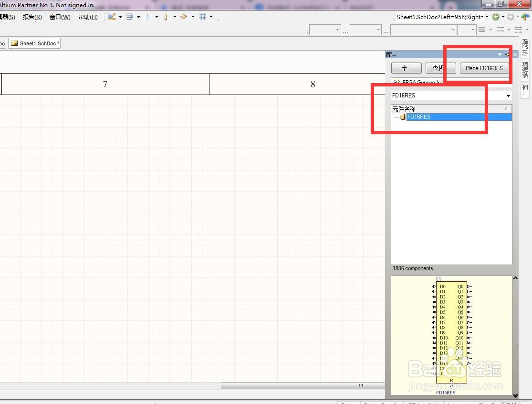Expand the simulation sources dropdown arrow
Image resolution: width=532 pixels, height=404 pixels.
(x=193, y=17)
